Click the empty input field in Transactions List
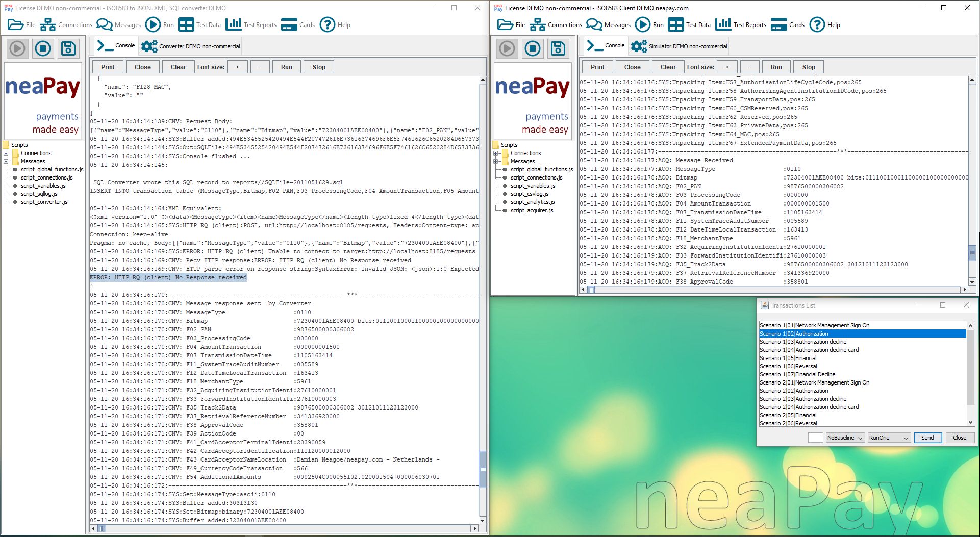The height and width of the screenshot is (537, 980). click(x=815, y=438)
